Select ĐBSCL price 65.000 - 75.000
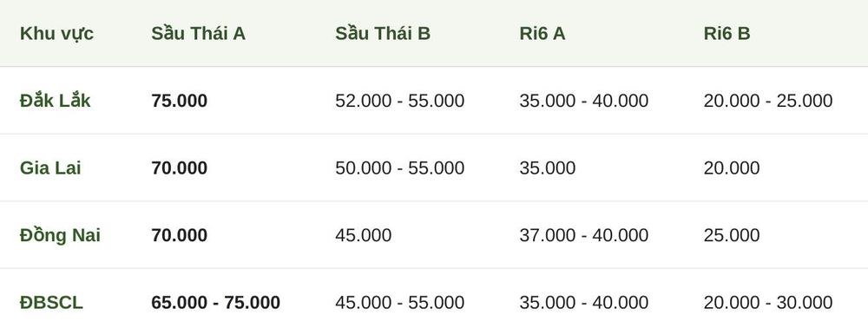Viewport: 868px width, 335px height. pos(215,302)
